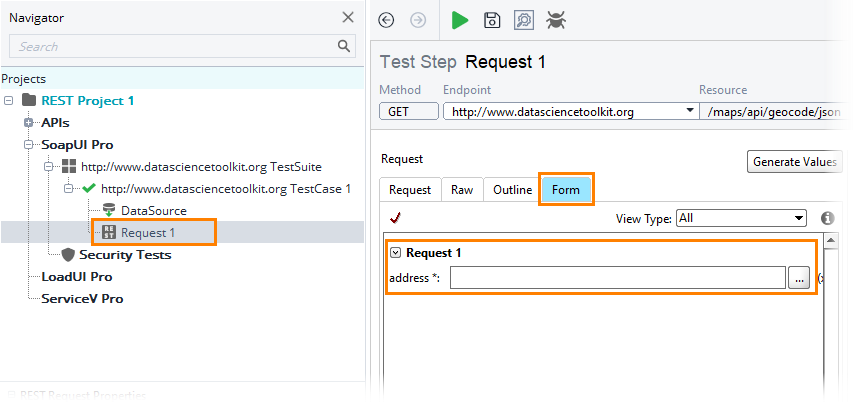
Task: Click the Test Step Request 1 title
Action: point(462,62)
